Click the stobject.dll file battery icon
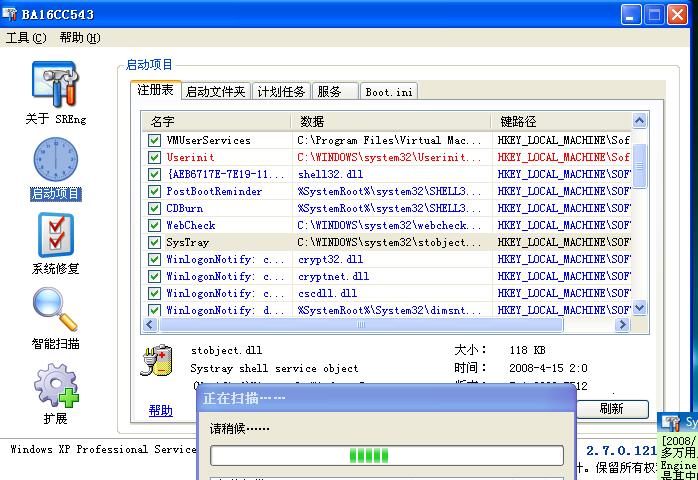 point(157,360)
